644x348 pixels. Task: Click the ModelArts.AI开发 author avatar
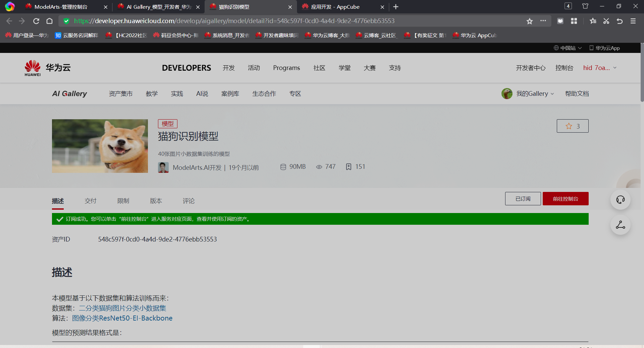(x=163, y=167)
